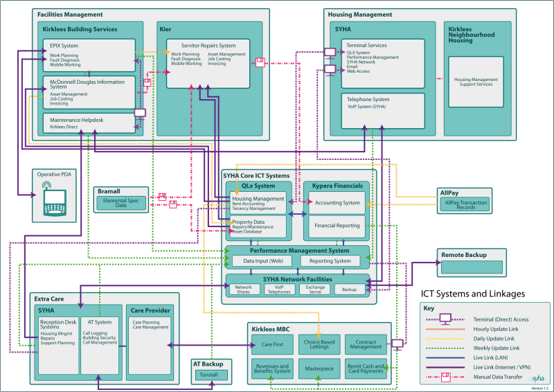Click the Hourly Update Link key label
The height and width of the screenshot is (392, 554).
tap(496, 329)
